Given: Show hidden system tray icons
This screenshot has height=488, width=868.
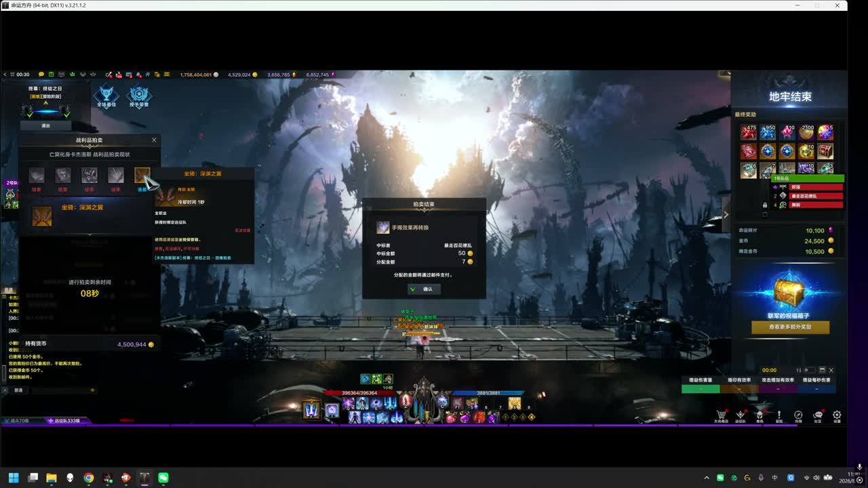Looking at the screenshot, I should (x=707, y=478).
